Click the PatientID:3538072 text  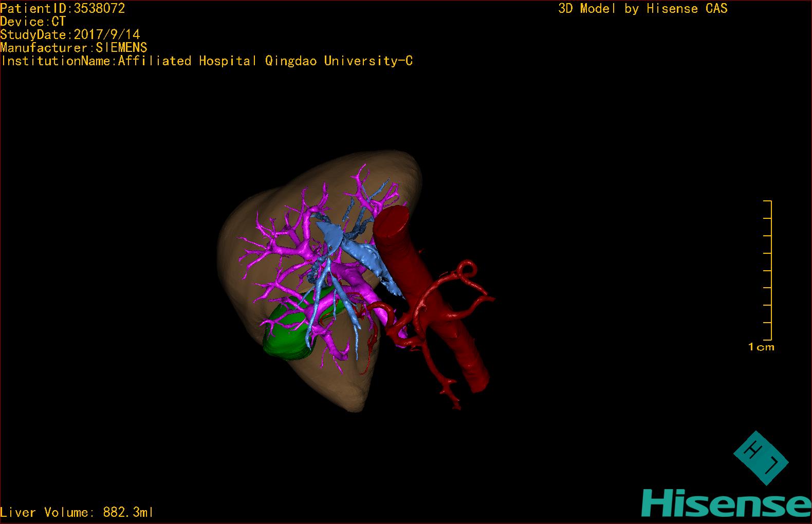point(63,8)
